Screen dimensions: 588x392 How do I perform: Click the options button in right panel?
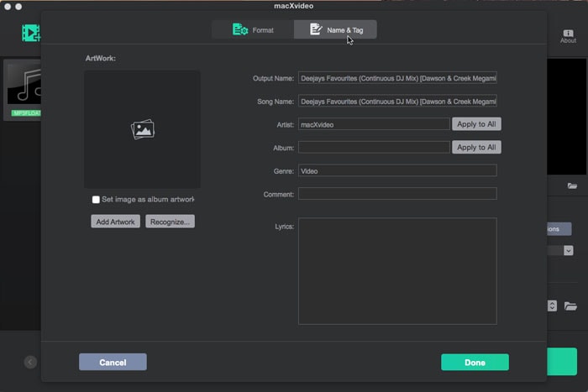coord(559,229)
